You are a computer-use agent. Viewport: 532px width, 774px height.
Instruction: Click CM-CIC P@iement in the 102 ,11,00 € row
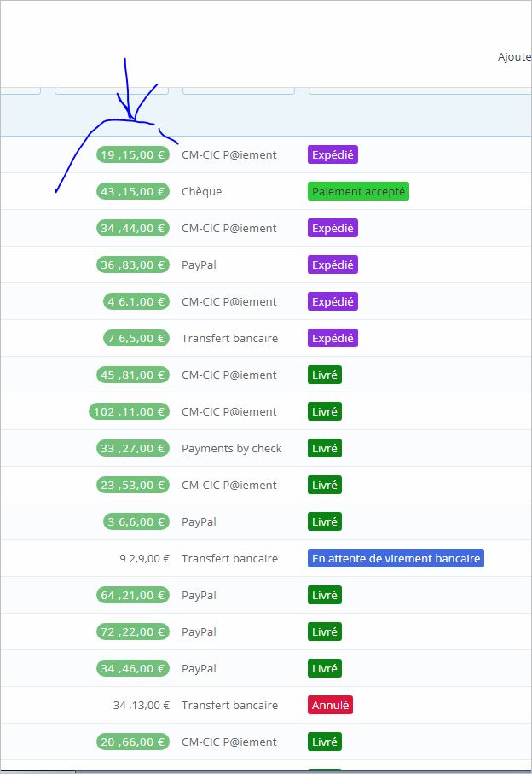click(x=229, y=411)
